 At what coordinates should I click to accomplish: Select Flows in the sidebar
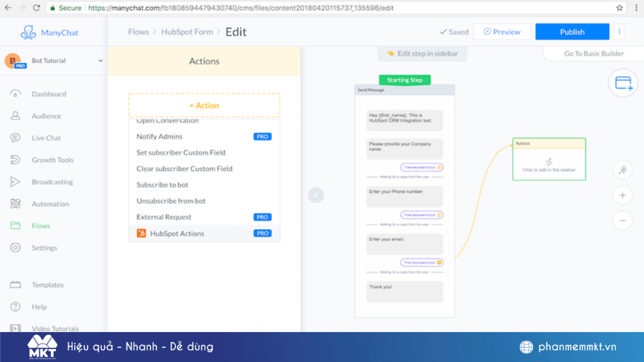click(x=41, y=226)
